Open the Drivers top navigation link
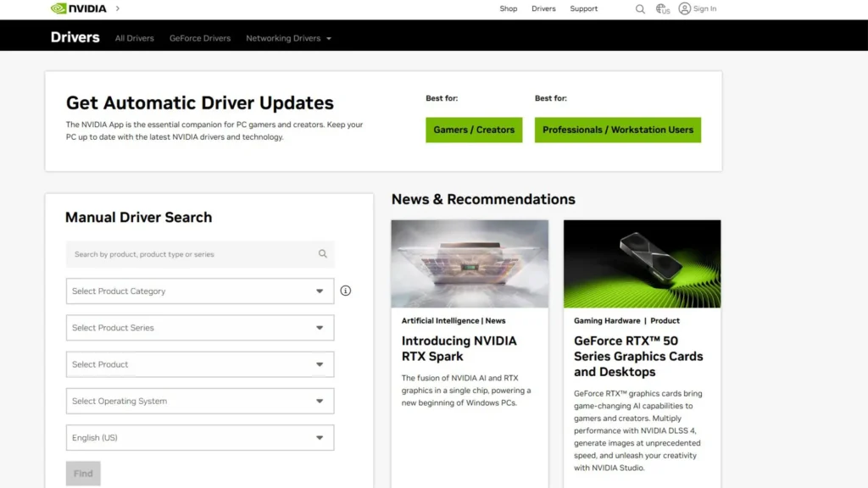This screenshot has height=488, width=868. pyautogui.click(x=543, y=8)
